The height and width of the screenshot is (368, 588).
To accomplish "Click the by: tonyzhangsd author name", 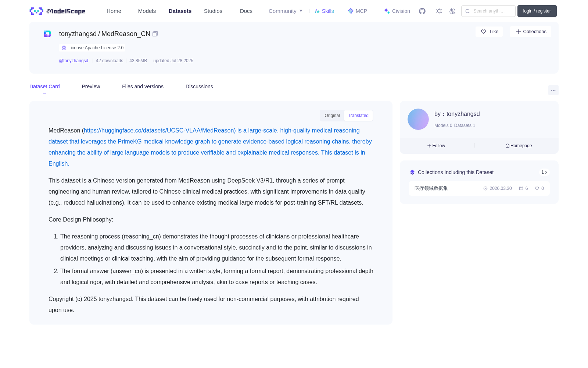I will [457, 114].
